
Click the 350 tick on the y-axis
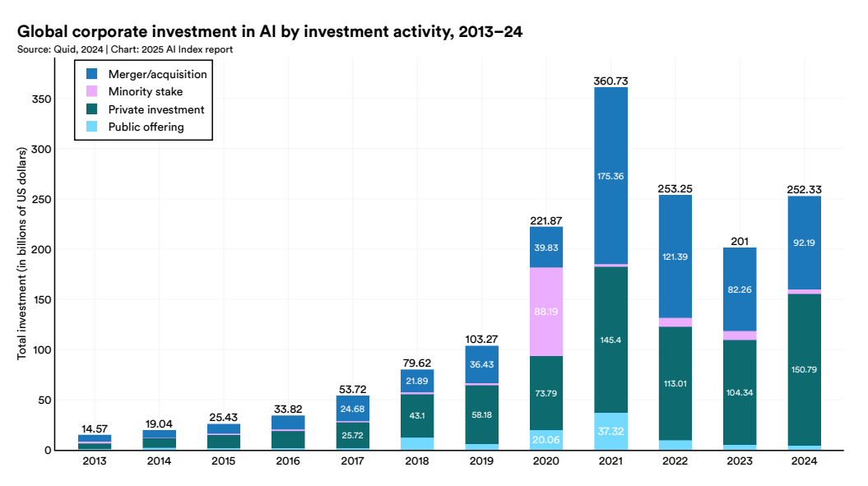42,100
